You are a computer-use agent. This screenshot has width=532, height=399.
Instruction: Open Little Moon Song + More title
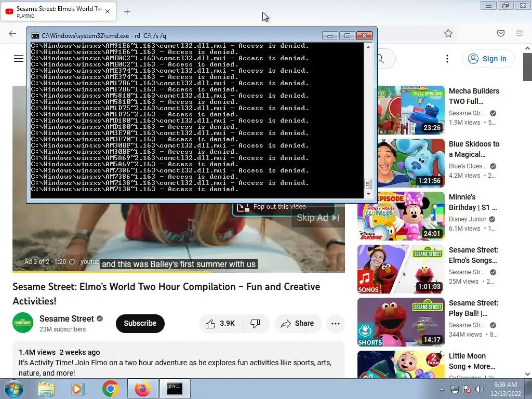[472, 361]
